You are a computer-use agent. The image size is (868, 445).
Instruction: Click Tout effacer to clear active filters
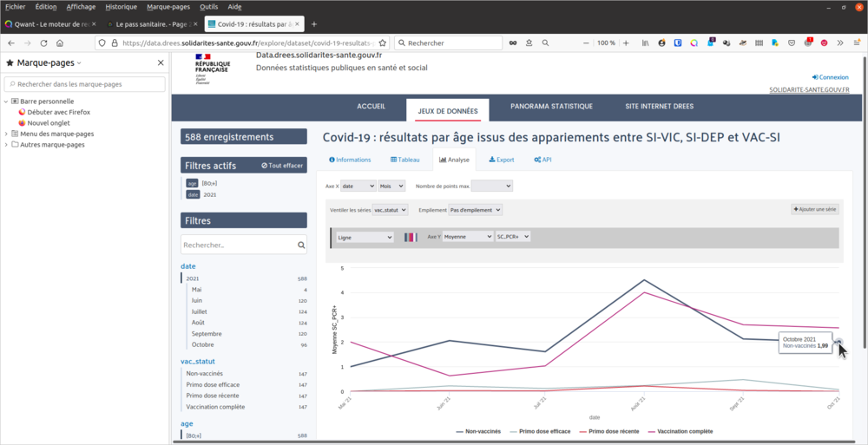282,166
